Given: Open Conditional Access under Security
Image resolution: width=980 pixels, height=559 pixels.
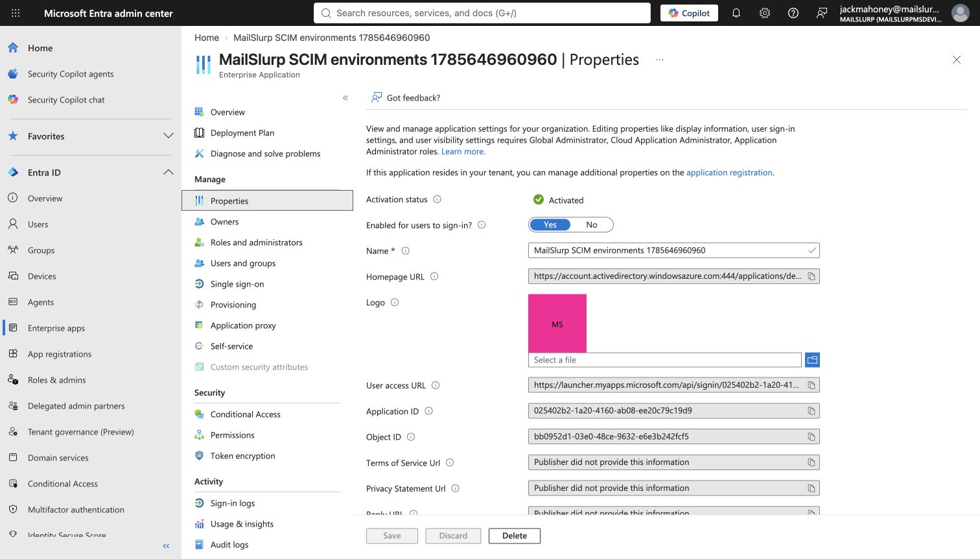Looking at the screenshot, I should pos(245,414).
